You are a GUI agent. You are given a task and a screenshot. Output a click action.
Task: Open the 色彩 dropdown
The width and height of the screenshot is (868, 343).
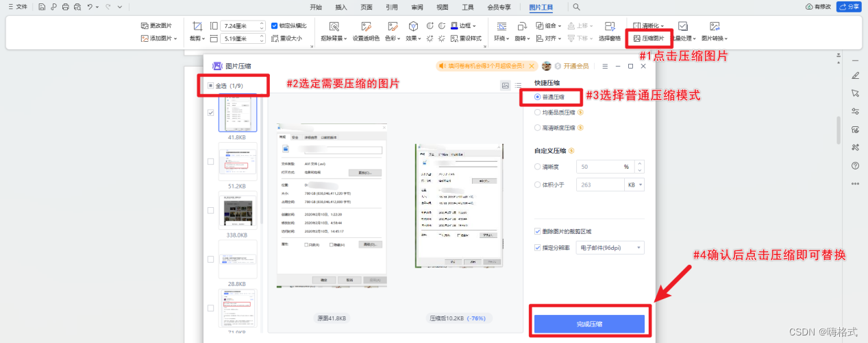pos(393,38)
